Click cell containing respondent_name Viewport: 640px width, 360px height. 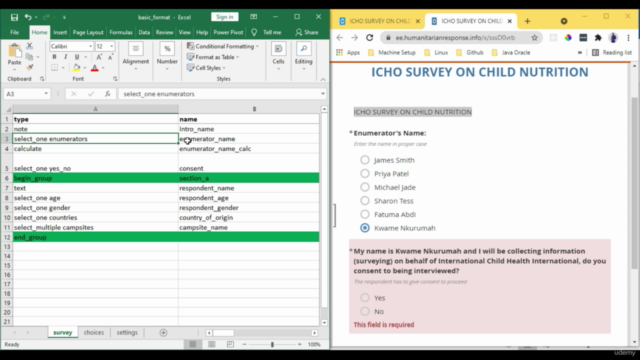[x=249, y=188]
